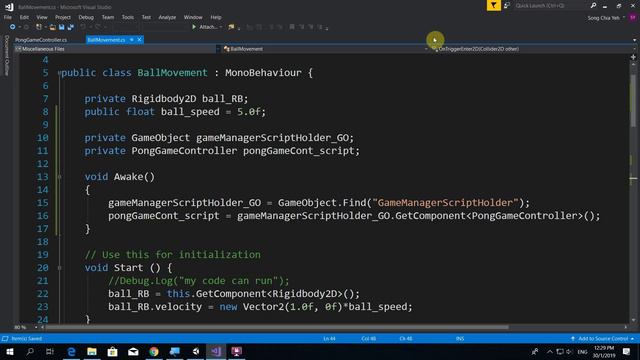The image size is (640, 360).
Task: Click the Save file icon
Action: pyautogui.click(x=61, y=27)
